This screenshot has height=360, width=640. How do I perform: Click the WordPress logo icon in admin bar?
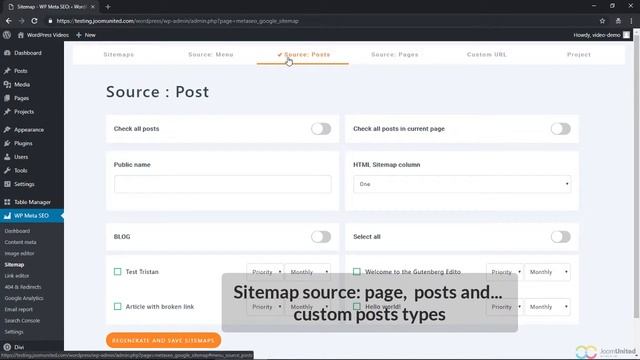coord(7,35)
